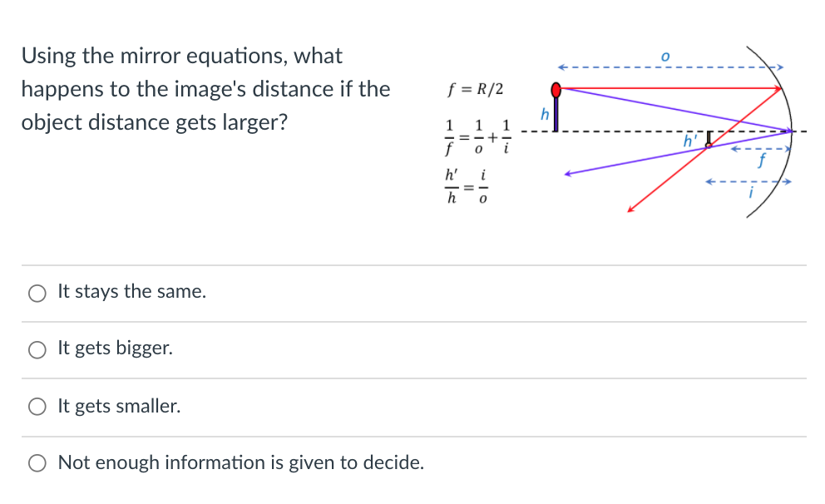825x504 pixels.
Task: Click the magnification equation h'/h = i/o
Action: tap(464, 186)
